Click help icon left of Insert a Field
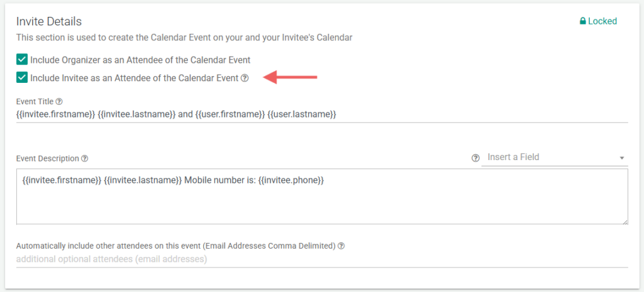 pyautogui.click(x=475, y=158)
